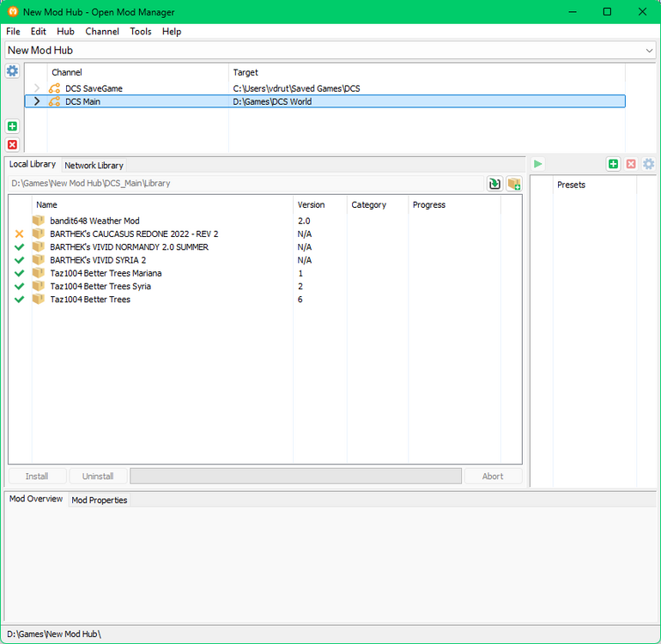
Task: Open preset properties gear icon
Action: pyautogui.click(x=648, y=164)
